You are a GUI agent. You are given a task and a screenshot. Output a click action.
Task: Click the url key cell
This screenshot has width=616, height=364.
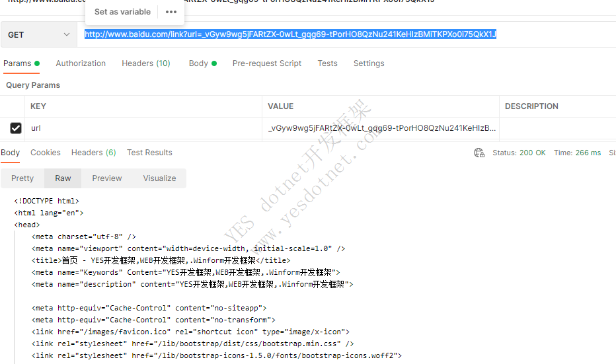click(x=143, y=128)
